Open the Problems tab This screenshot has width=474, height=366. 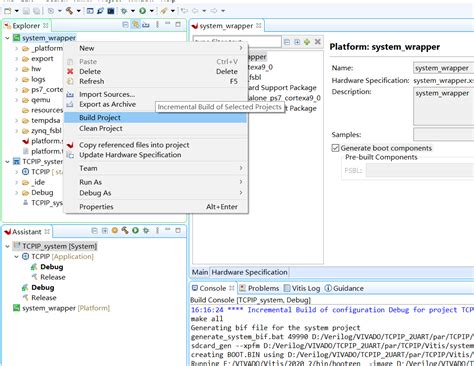(x=259, y=288)
